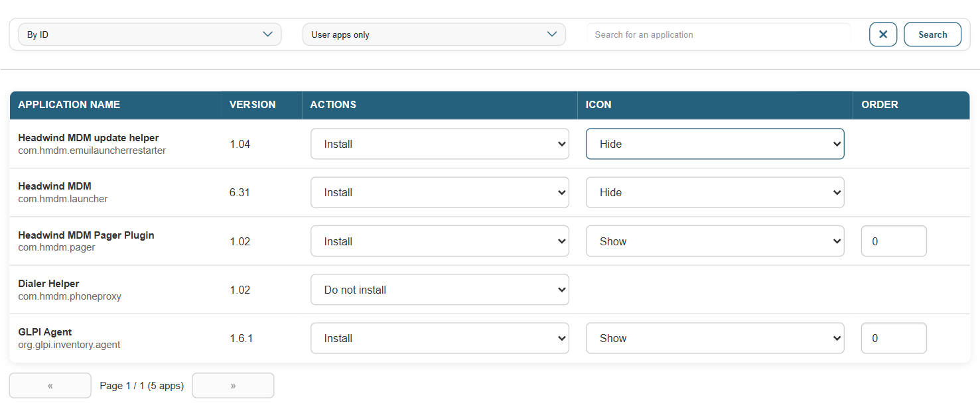Open Actions dropdown for Headwind MDM Pager Plugin
Viewport: 980px width, 411px height.
pos(440,241)
